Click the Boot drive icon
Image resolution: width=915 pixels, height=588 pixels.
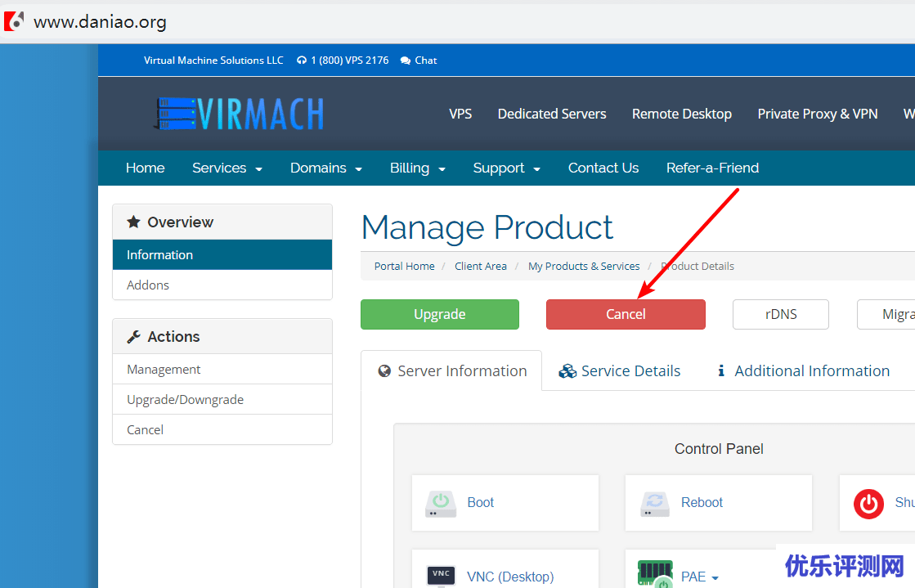(x=441, y=503)
